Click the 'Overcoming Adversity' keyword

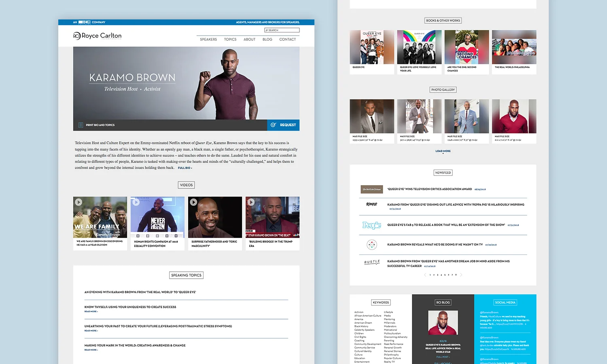[x=396, y=337]
